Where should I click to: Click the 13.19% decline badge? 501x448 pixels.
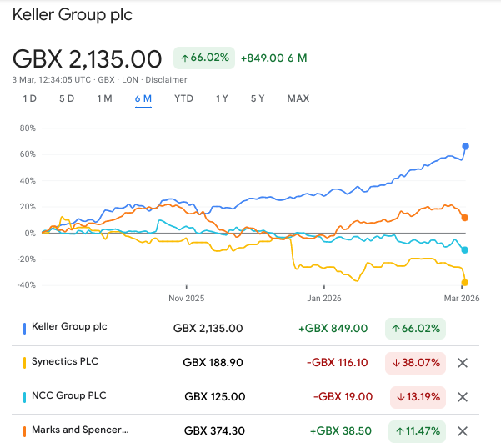418,397
